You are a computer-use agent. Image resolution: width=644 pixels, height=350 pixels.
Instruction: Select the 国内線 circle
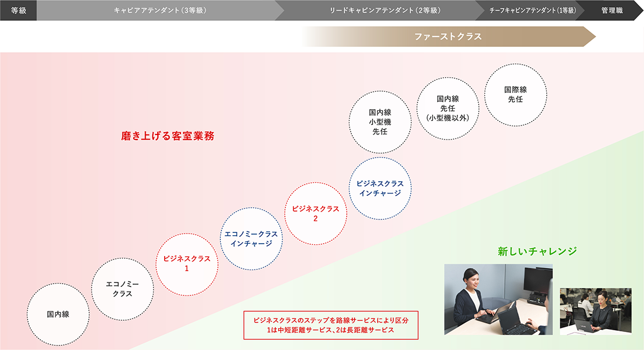tap(58, 314)
